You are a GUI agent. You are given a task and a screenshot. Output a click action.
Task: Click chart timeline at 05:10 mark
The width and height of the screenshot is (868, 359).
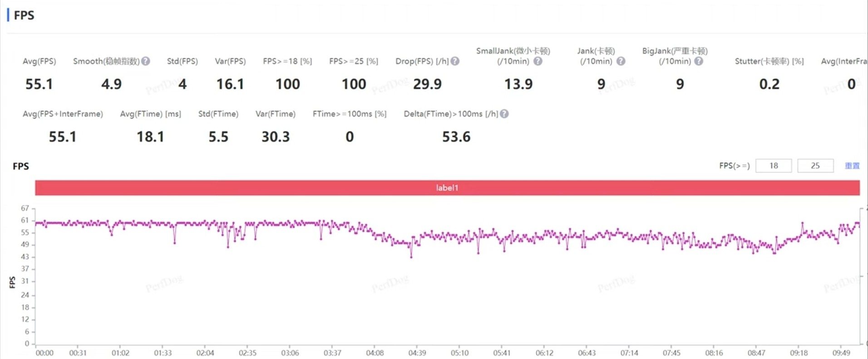[459, 353]
